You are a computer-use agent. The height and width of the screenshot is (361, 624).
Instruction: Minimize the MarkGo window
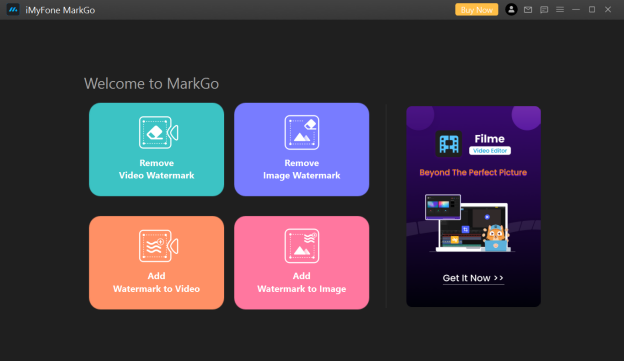pos(576,10)
